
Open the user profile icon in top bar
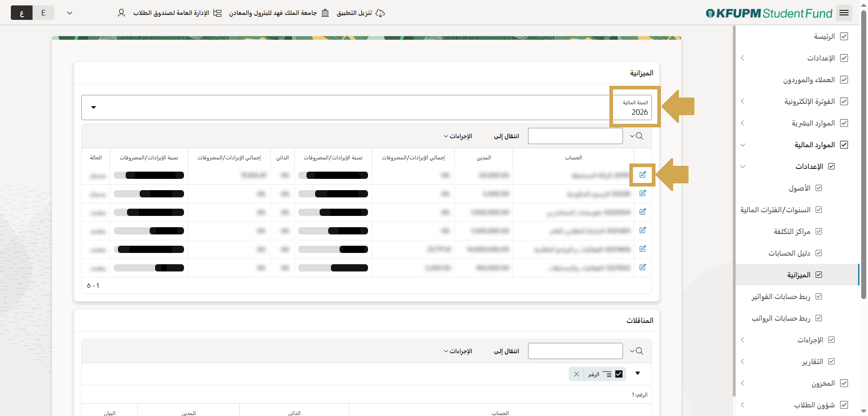[x=121, y=13]
